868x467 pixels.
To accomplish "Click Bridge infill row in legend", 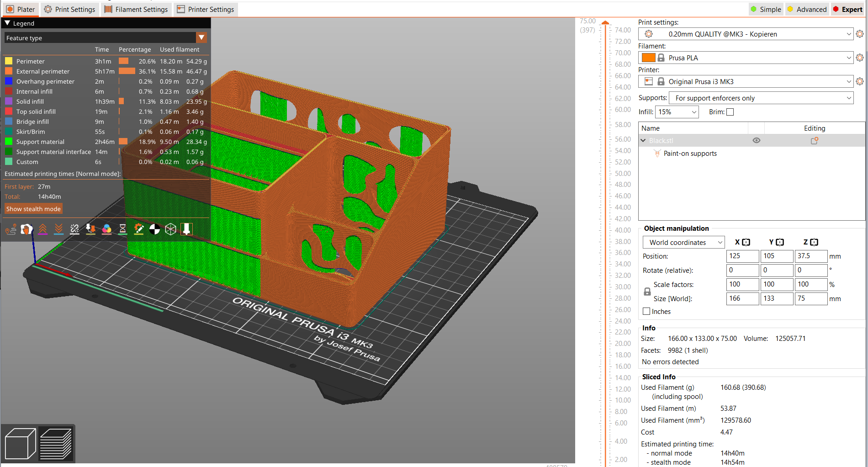I will tap(106, 122).
